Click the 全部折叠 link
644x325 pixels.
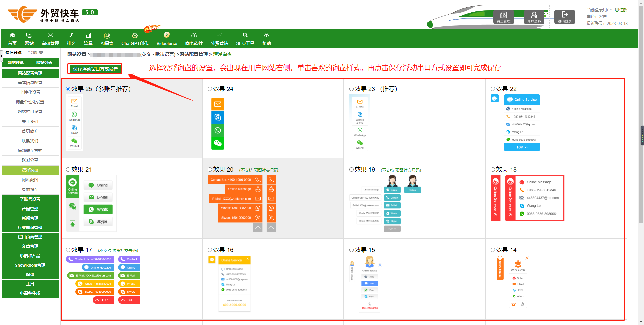[35, 53]
